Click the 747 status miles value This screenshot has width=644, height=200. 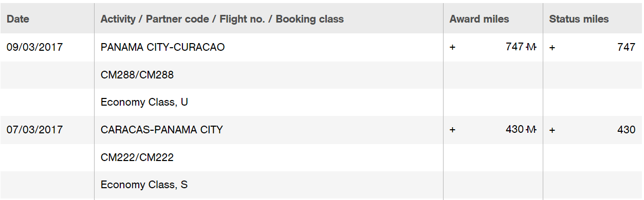pos(626,47)
